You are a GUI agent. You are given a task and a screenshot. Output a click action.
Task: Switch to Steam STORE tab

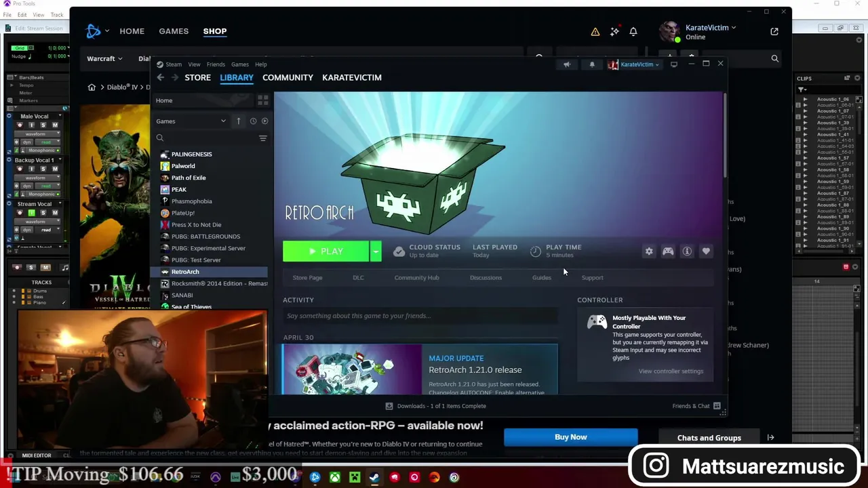[x=198, y=77]
